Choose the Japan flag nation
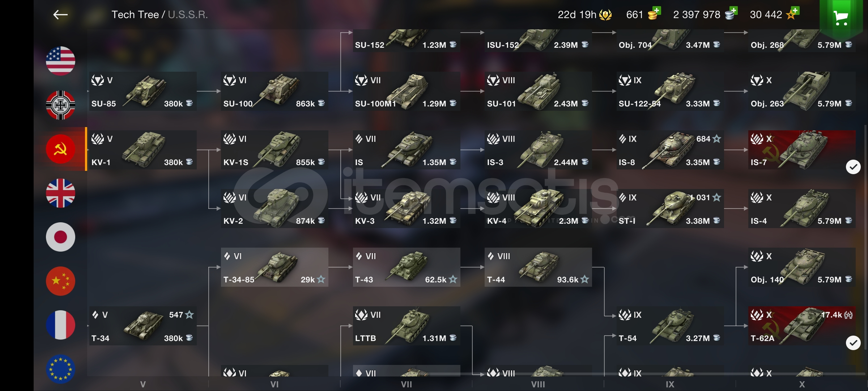The width and height of the screenshot is (868, 391). (x=60, y=237)
